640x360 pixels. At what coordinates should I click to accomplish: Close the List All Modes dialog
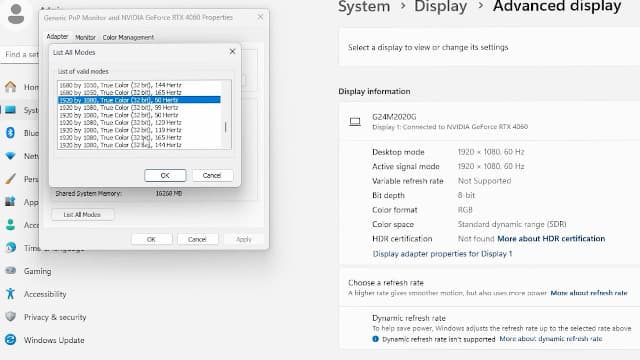(232, 51)
